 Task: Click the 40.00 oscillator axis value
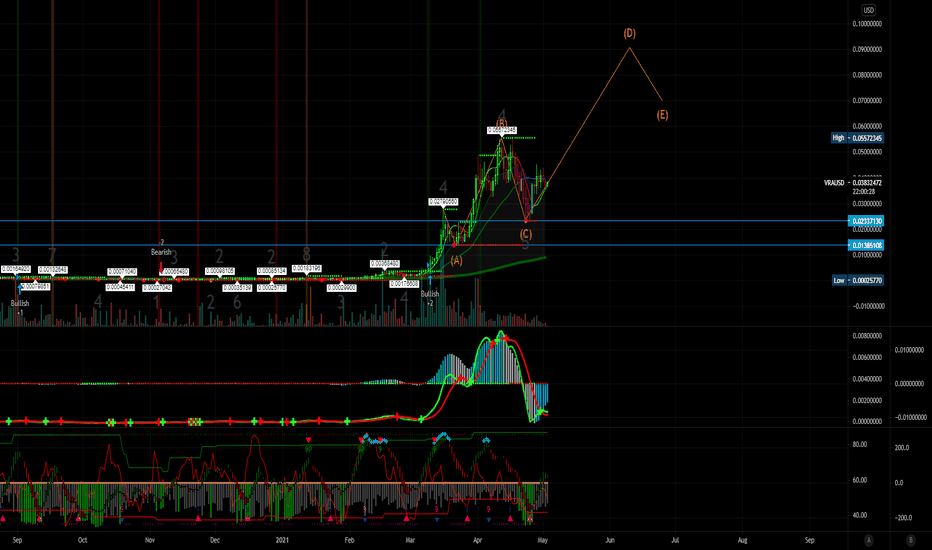[x=859, y=516]
